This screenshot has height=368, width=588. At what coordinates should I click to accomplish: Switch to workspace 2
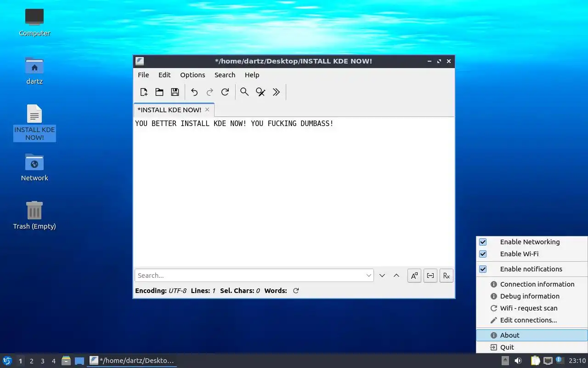[31, 361]
